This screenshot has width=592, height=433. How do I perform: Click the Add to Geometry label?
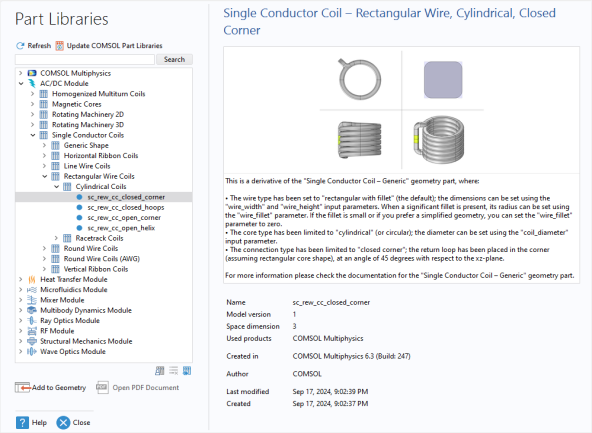[59, 387]
